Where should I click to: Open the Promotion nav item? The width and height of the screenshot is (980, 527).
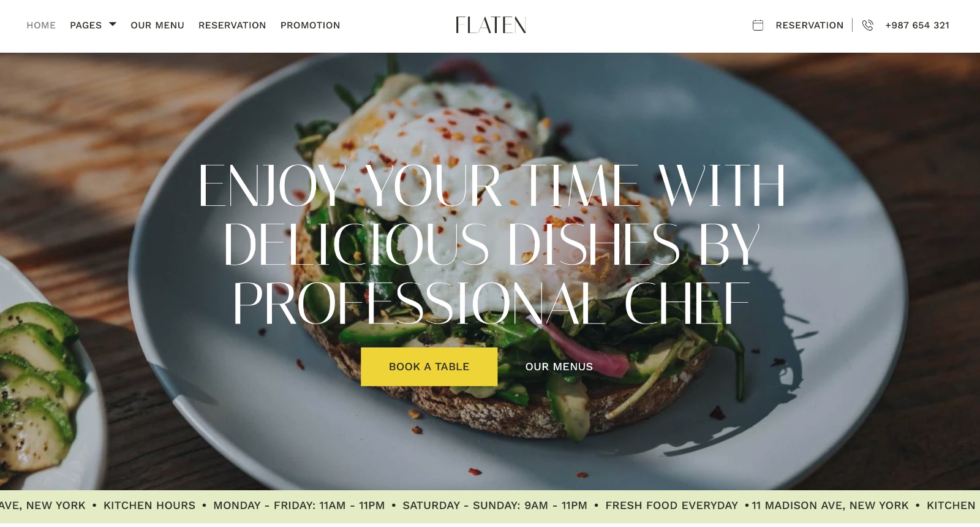(310, 25)
